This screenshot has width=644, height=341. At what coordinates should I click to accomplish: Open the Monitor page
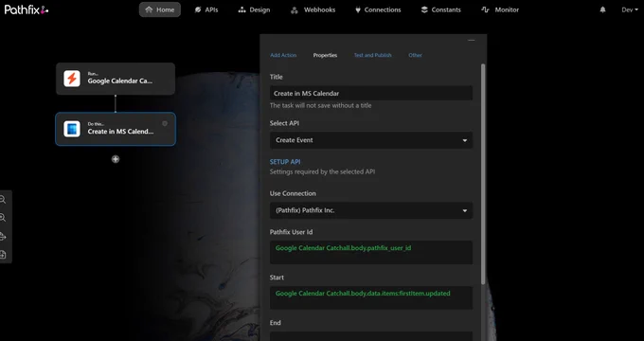[500, 9]
